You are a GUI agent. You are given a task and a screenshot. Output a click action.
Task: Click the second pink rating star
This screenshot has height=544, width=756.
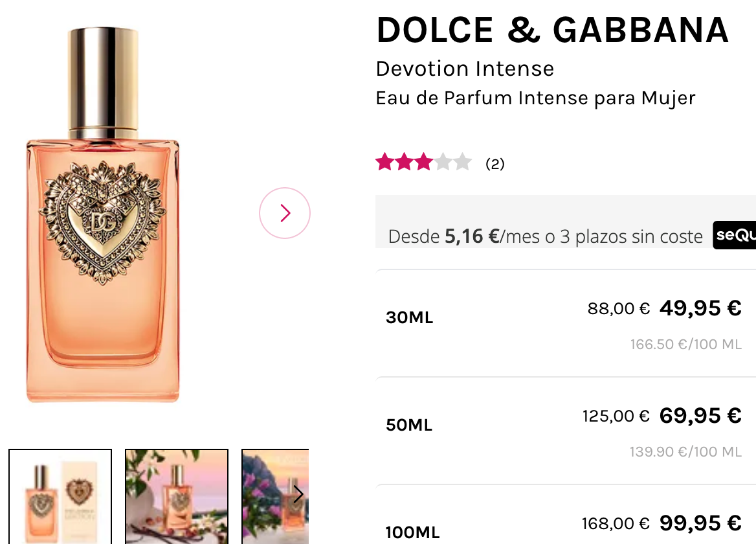click(x=404, y=162)
